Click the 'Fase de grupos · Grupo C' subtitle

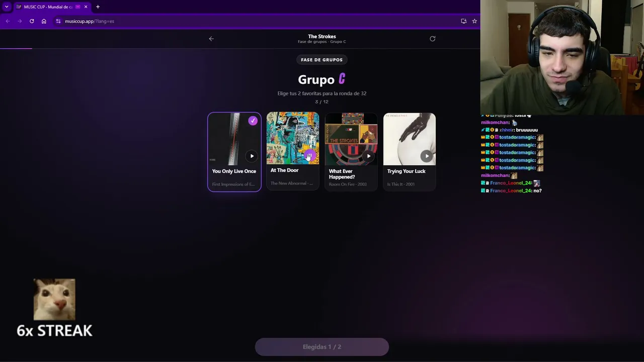click(322, 42)
